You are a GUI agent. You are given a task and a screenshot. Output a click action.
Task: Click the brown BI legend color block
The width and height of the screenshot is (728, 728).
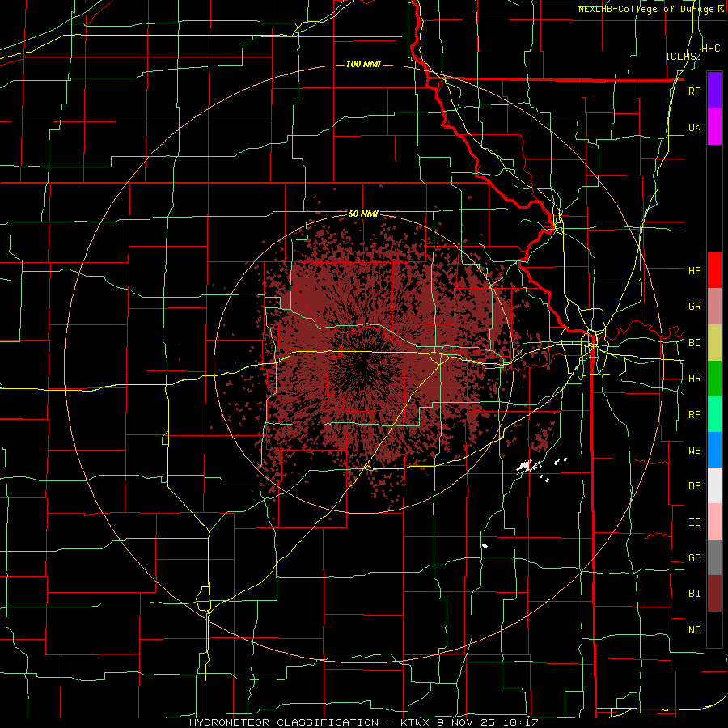tap(714, 594)
